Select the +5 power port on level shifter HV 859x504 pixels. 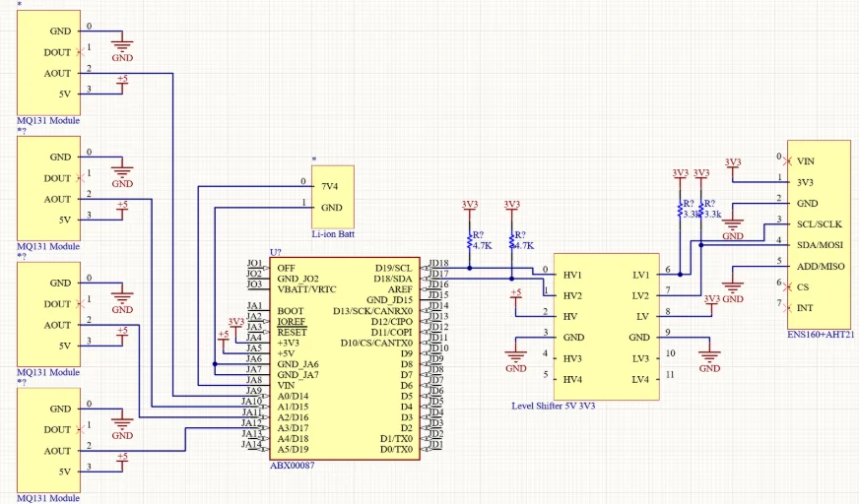[515, 295]
